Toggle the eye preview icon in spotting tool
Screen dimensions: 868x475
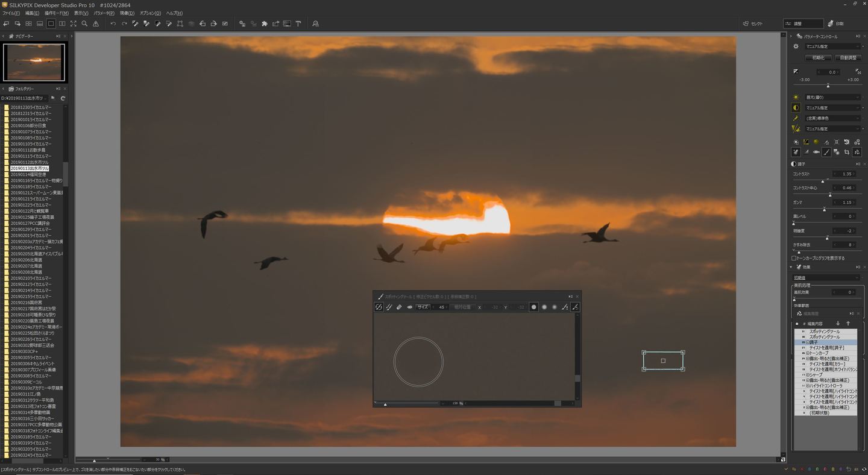point(409,307)
